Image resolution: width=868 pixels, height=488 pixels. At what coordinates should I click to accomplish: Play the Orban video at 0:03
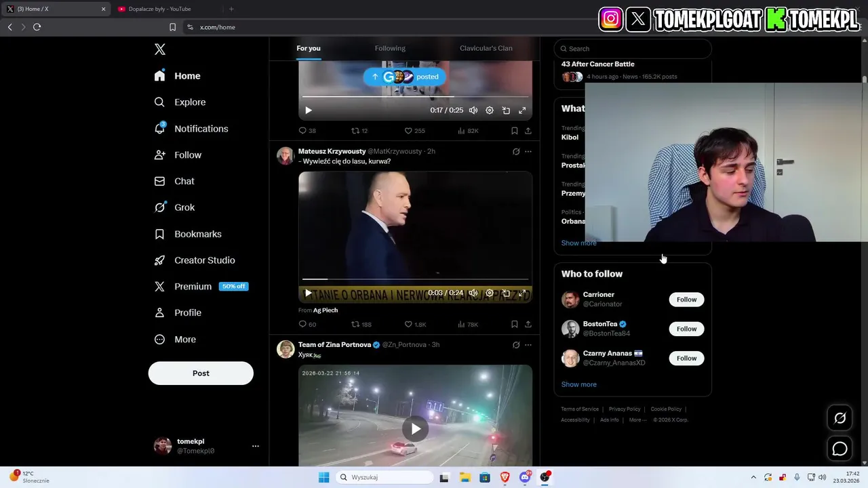coord(308,293)
